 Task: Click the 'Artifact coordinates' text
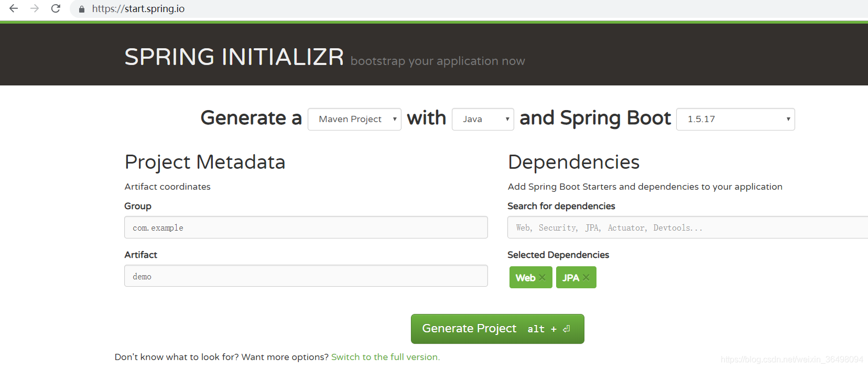tap(168, 187)
